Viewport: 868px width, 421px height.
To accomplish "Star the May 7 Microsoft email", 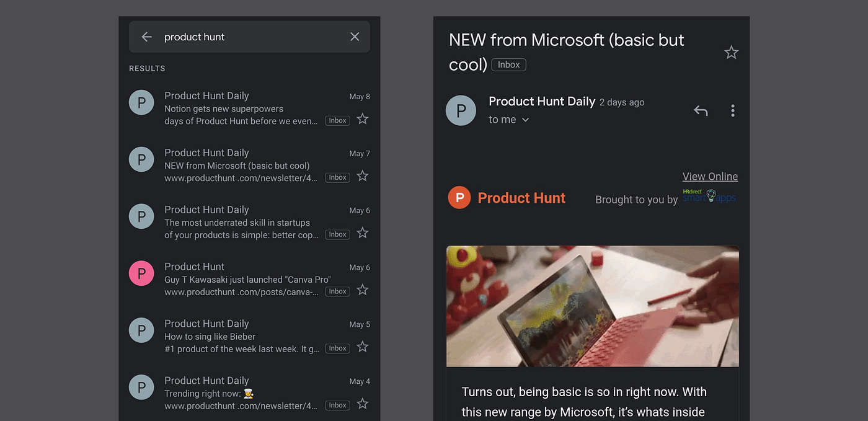I will (363, 176).
